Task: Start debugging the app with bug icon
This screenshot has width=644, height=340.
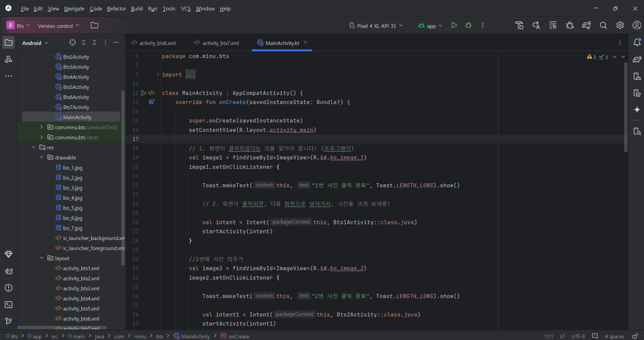Action: (469, 26)
